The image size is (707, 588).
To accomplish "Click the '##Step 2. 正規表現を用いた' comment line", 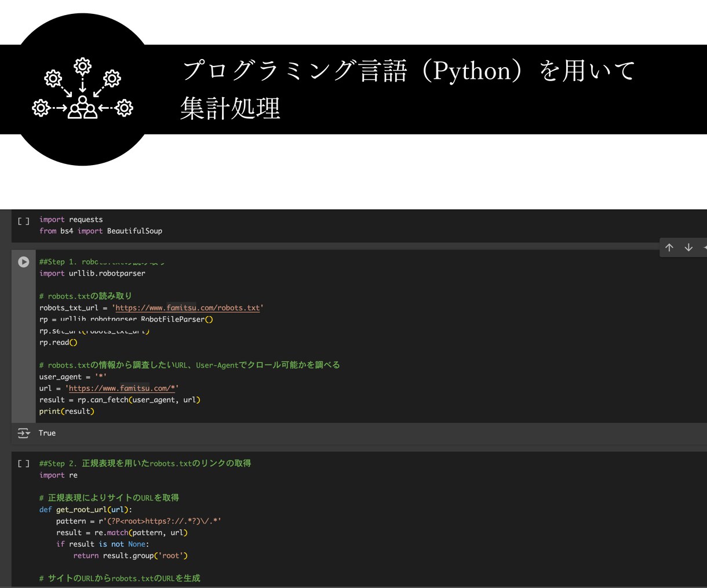I will (145, 463).
